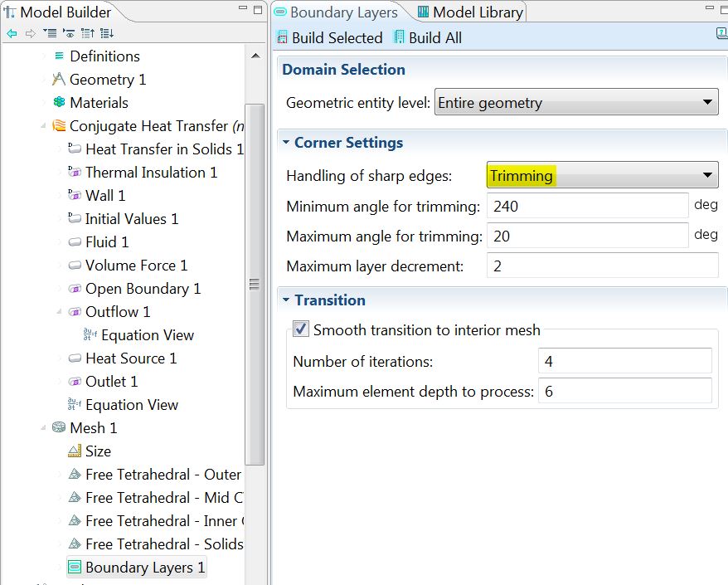
Task: Click the forward arrow in Model Builder toolbar
Action: 30,34
